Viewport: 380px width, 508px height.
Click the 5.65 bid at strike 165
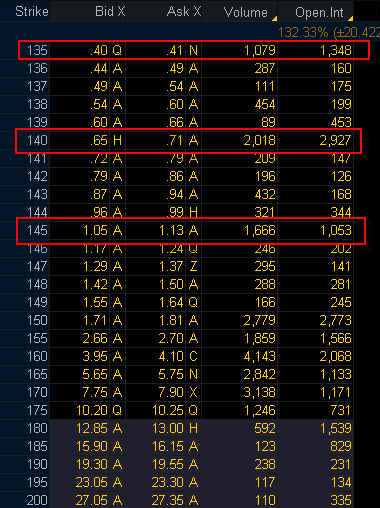(95, 374)
